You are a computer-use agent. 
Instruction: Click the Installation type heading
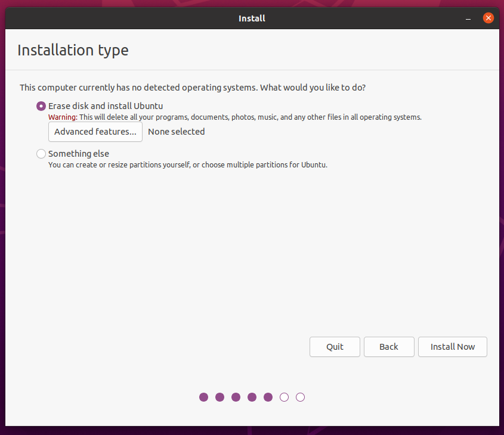pyautogui.click(x=73, y=51)
